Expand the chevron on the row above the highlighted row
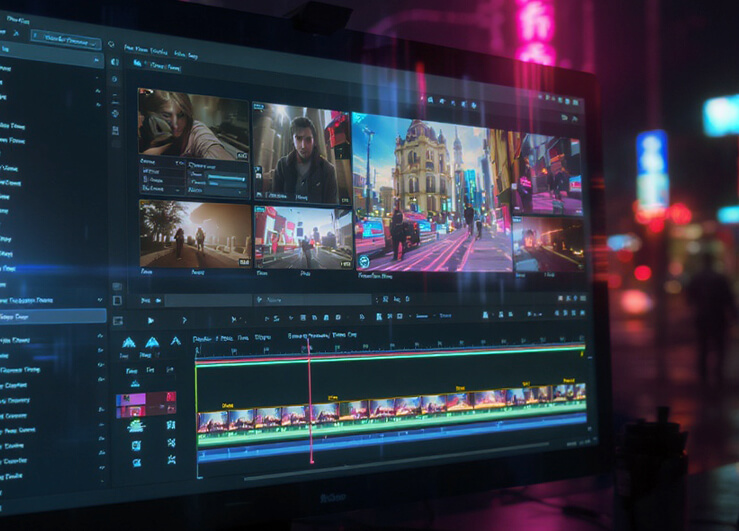739x531 pixels. coord(99,300)
